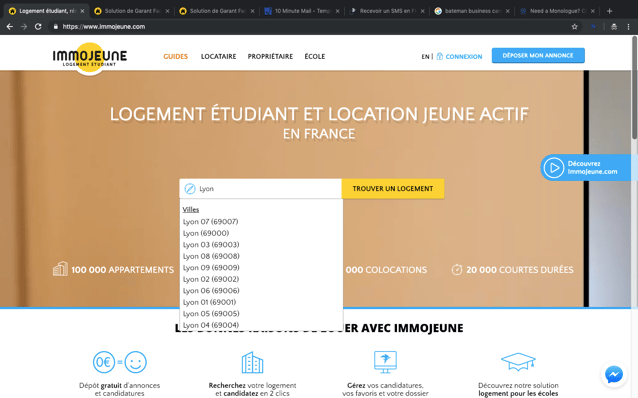This screenshot has width=638, height=398.
Task: Switch to the 10 Minute Mail tab
Action: (x=302, y=11)
